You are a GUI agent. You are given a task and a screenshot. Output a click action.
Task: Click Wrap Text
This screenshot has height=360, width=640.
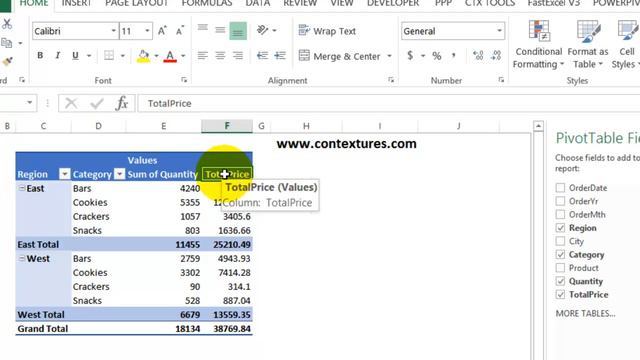click(x=327, y=31)
